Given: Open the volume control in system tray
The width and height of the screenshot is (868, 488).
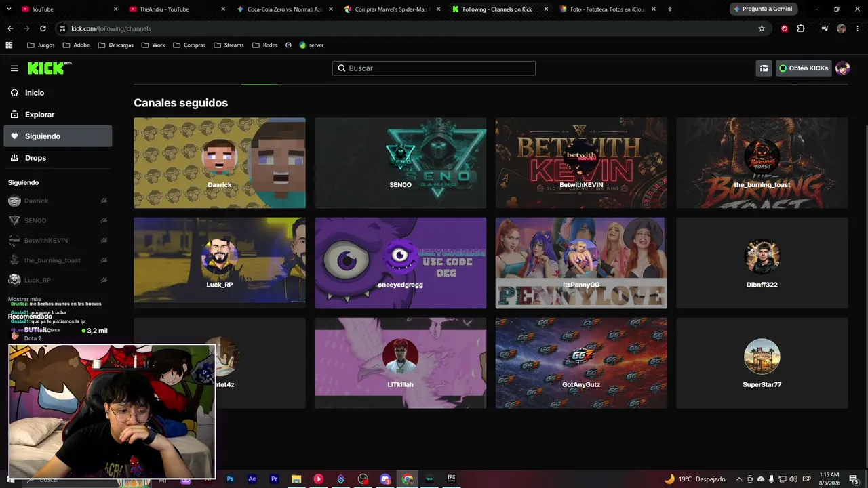Looking at the screenshot, I should coord(793,479).
